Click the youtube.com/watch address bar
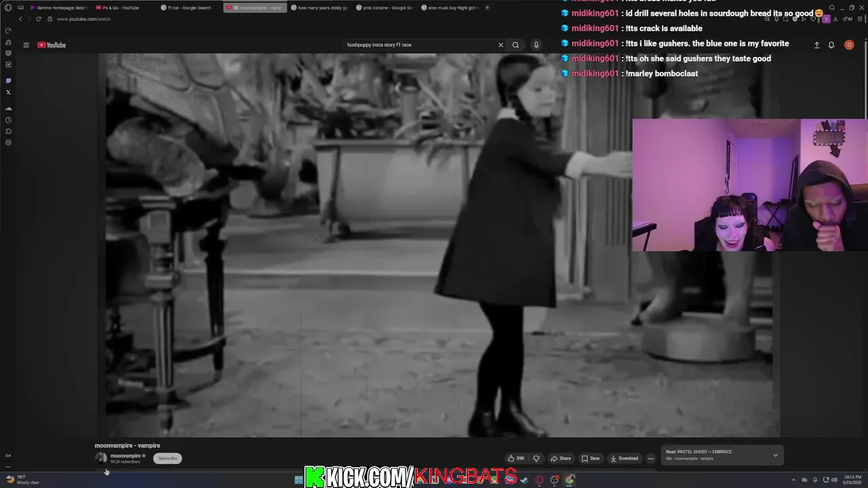 [83, 19]
